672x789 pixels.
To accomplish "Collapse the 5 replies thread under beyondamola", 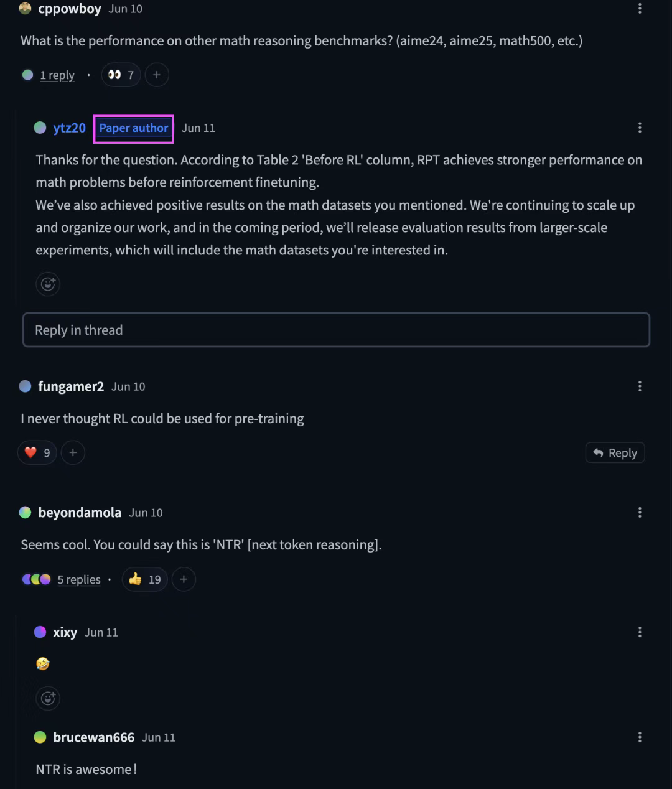I will point(78,579).
